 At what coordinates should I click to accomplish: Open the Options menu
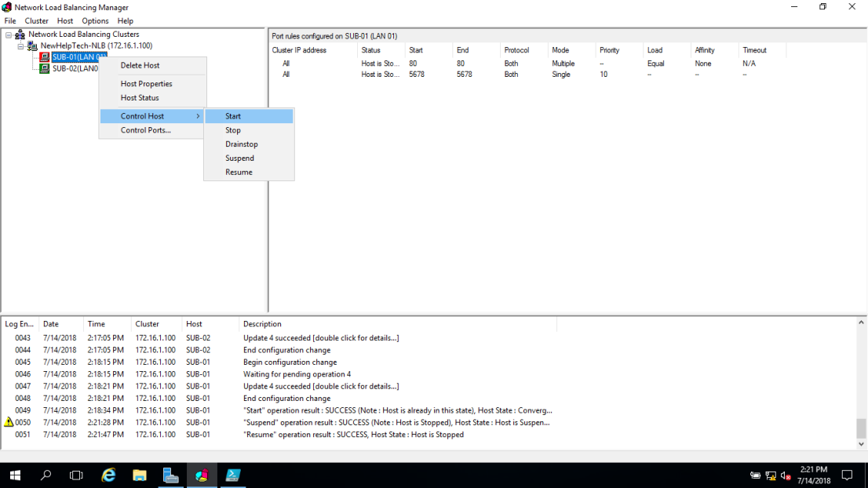tap(95, 21)
